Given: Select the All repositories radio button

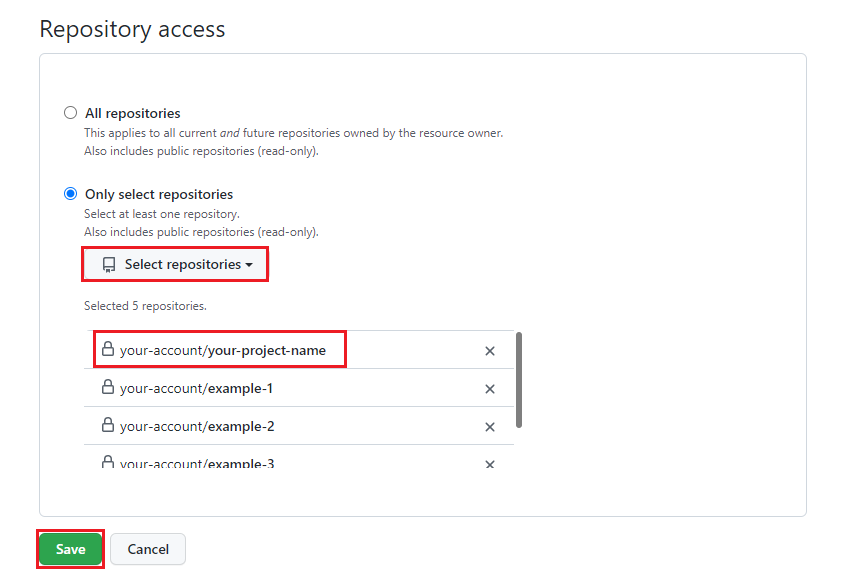Looking at the screenshot, I should (70, 113).
